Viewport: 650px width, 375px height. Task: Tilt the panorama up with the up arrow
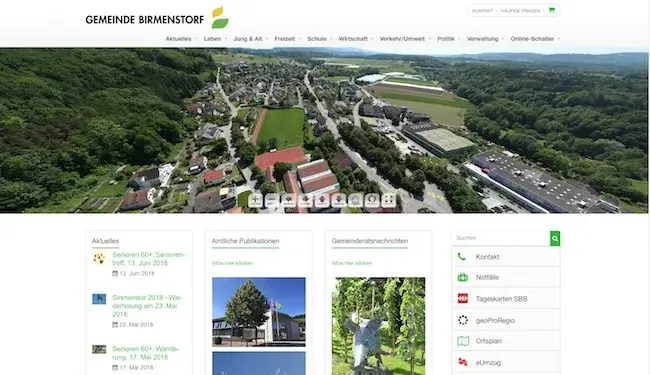(x=322, y=200)
